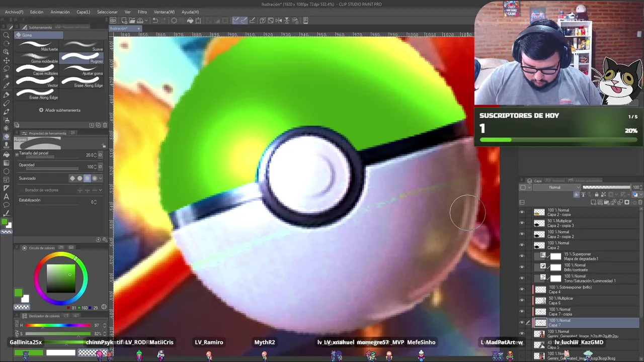Toggle visibility of Capa 4 layer
The height and width of the screenshot is (362, 644).
(x=522, y=290)
